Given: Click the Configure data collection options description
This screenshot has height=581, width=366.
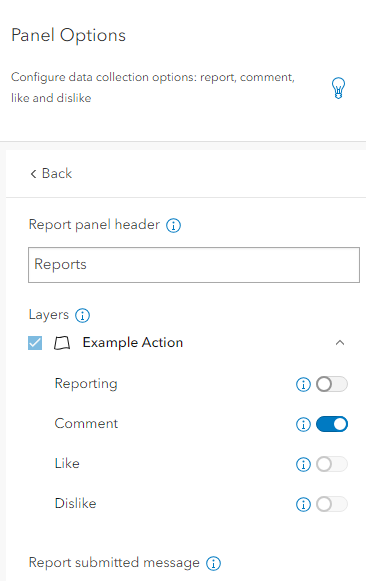Looking at the screenshot, I should (153, 87).
